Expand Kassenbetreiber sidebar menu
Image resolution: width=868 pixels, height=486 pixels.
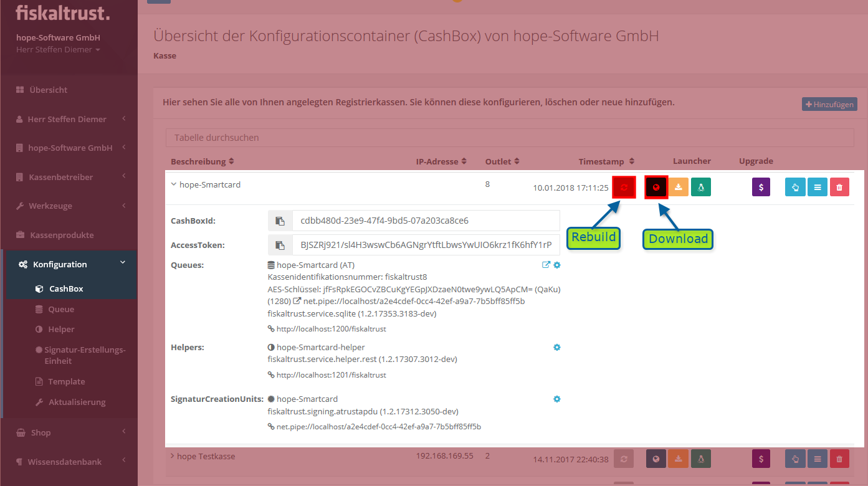click(x=69, y=177)
